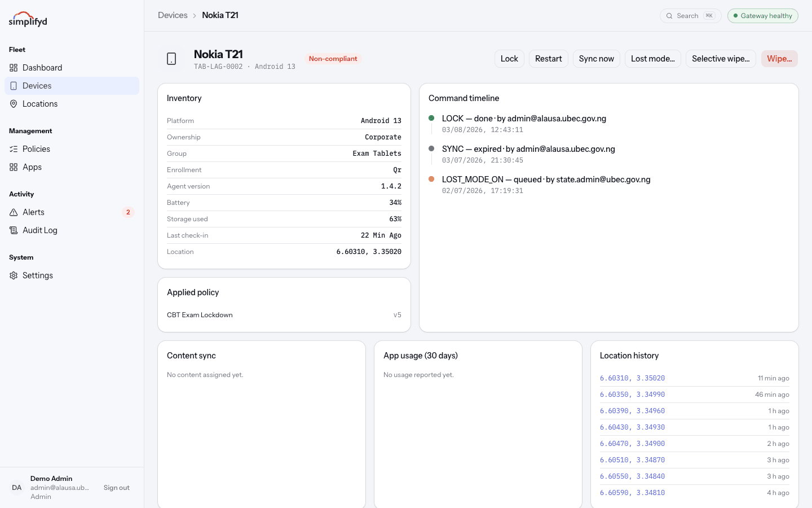
Task: Click the TAB-LAG-0002 device identifier
Action: [x=218, y=67]
